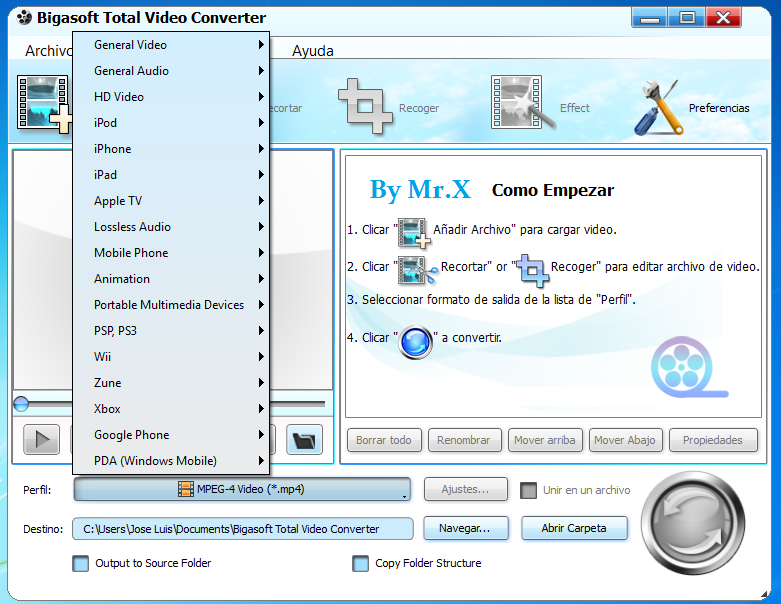The width and height of the screenshot is (781, 604).
Task: Expand Apple TV submenu
Action: point(171,201)
